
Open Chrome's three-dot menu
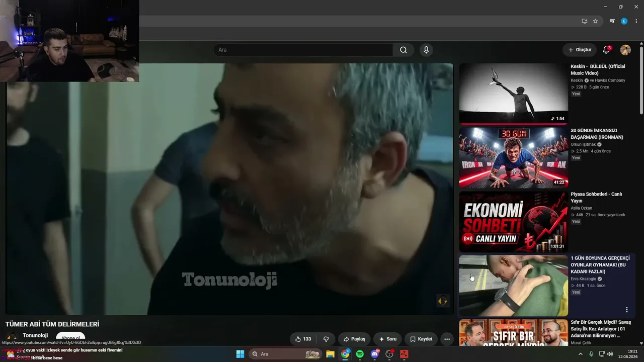pos(636,21)
